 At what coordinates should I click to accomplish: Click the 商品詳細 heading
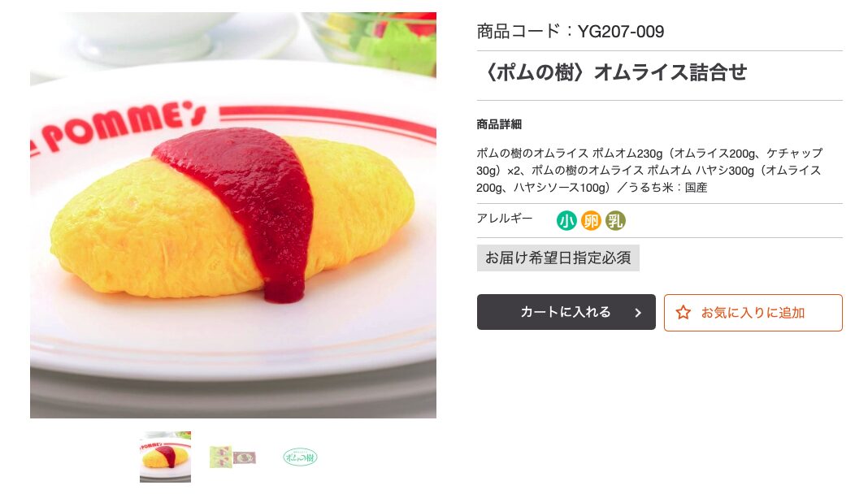tap(499, 124)
